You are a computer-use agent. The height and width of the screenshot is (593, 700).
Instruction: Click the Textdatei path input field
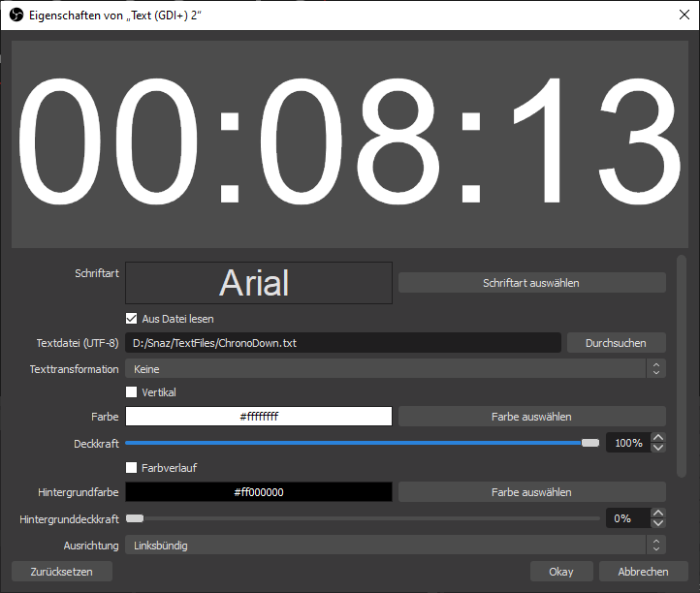[343, 343]
